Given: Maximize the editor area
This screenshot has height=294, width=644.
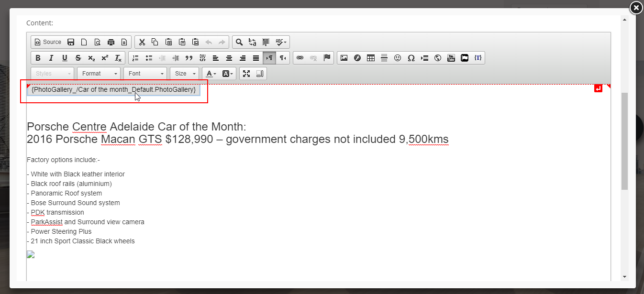Looking at the screenshot, I should [x=246, y=74].
